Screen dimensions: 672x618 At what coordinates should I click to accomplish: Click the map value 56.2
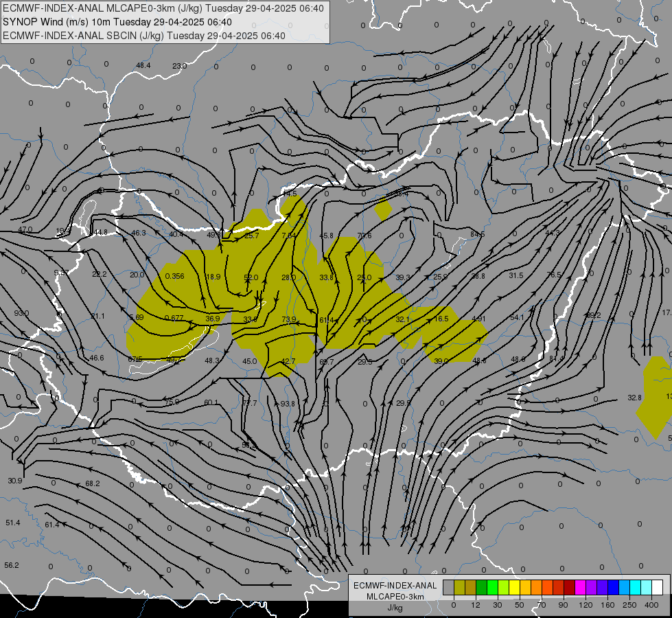coord(12,565)
